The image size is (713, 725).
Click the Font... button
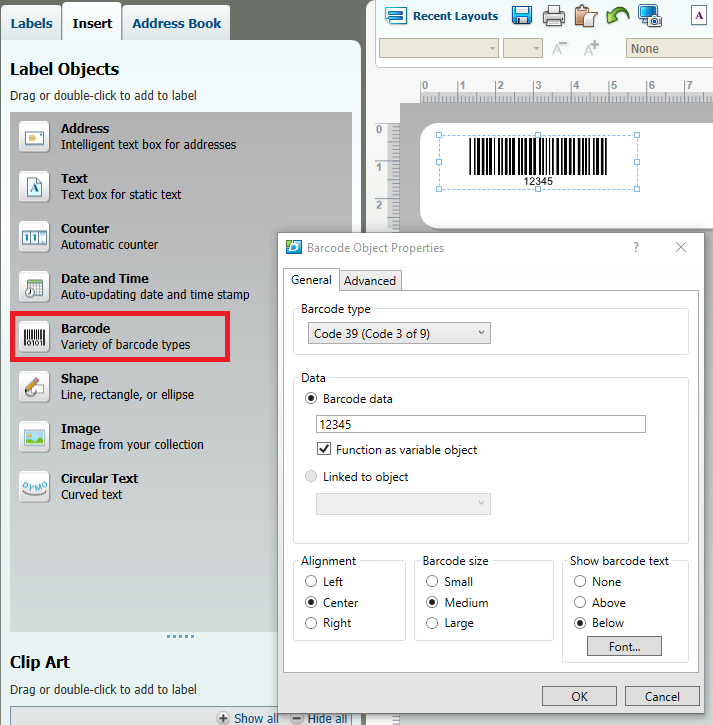[625, 647]
